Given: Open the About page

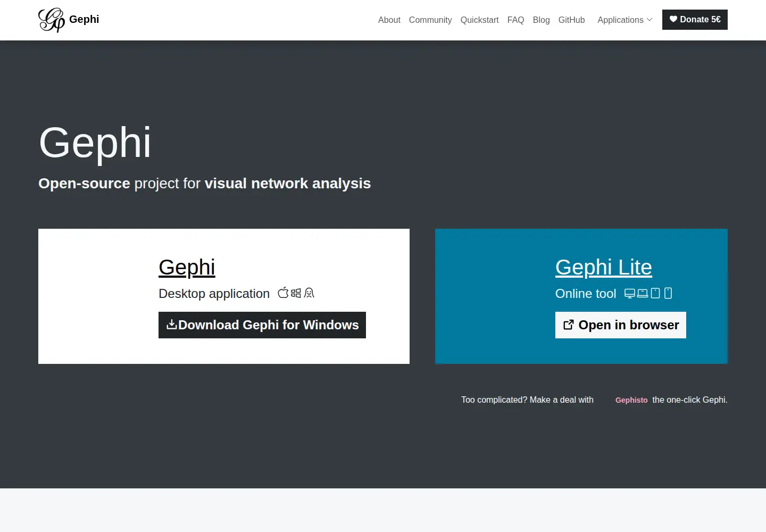Looking at the screenshot, I should coord(389,20).
